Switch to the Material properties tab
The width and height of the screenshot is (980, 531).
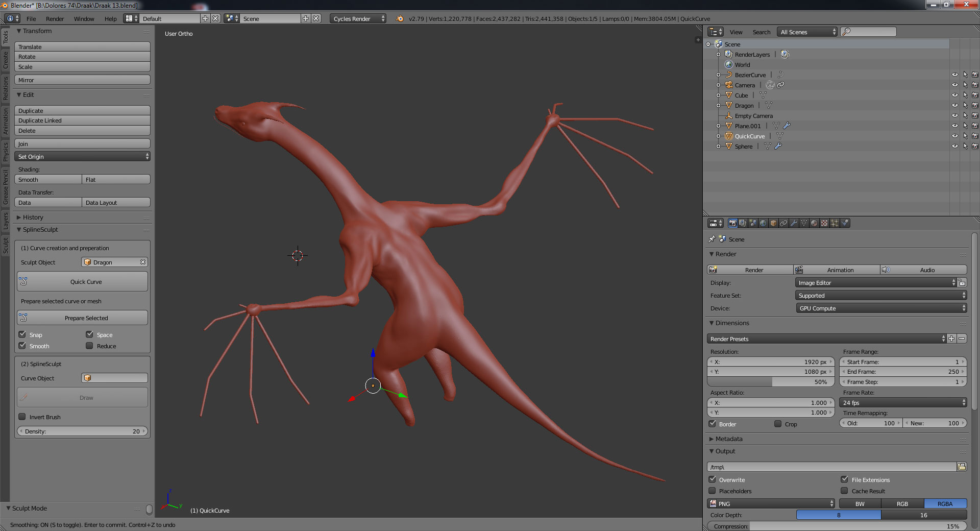coord(814,223)
